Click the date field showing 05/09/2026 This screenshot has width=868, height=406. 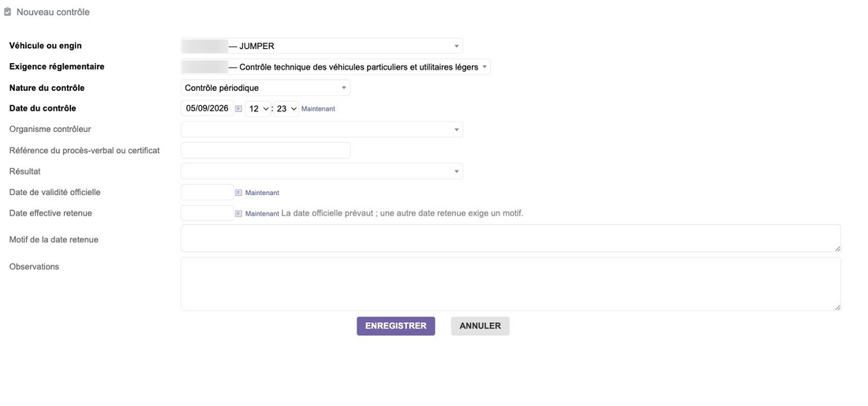pos(208,108)
